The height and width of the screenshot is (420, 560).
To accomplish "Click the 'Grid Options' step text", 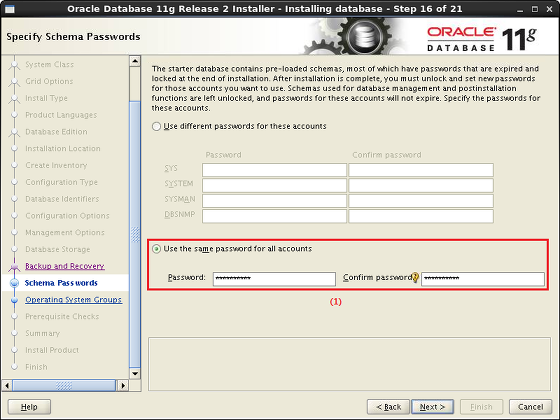I will pos(49,81).
